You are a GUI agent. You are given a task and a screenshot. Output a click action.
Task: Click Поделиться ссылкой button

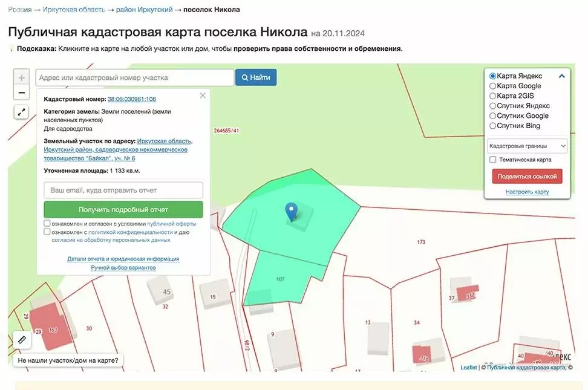click(x=527, y=176)
